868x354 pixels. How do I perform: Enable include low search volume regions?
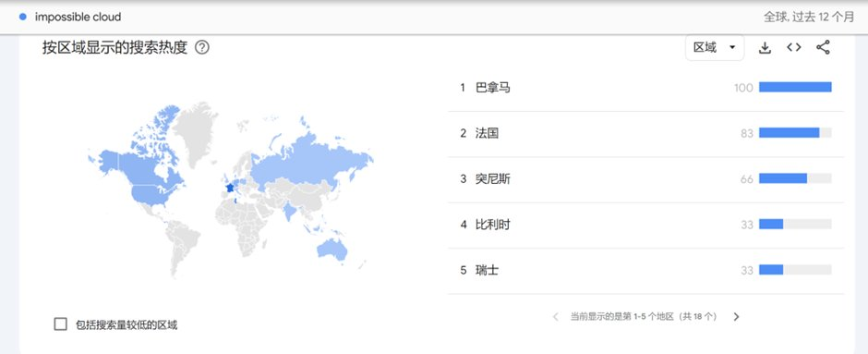[61, 324]
